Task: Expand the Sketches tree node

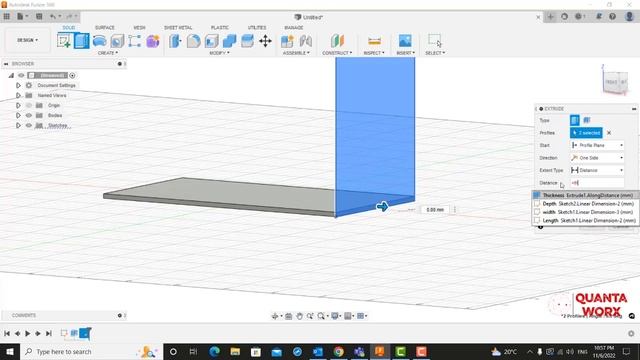Action: [18, 126]
